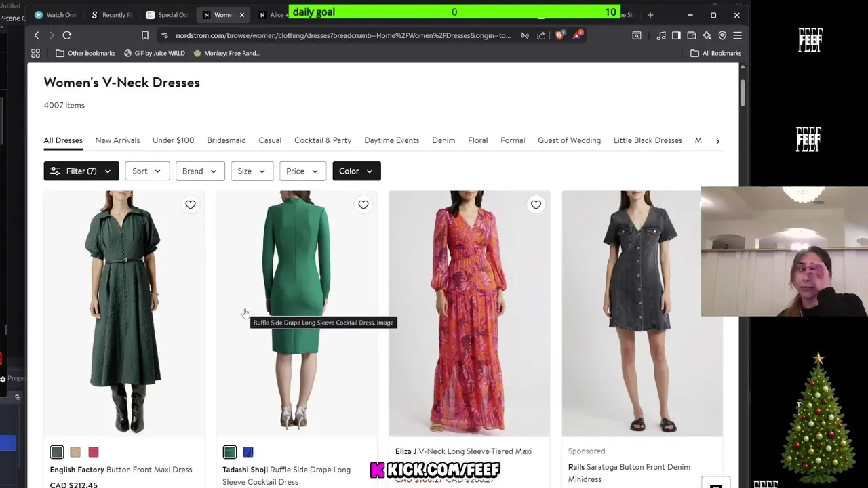This screenshot has height=488, width=868.
Task: Open the Other bookmarks folder
Action: pyautogui.click(x=85, y=53)
